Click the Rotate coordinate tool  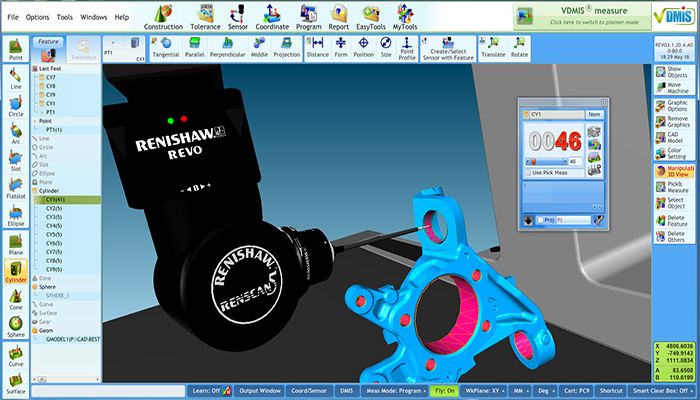[519, 48]
